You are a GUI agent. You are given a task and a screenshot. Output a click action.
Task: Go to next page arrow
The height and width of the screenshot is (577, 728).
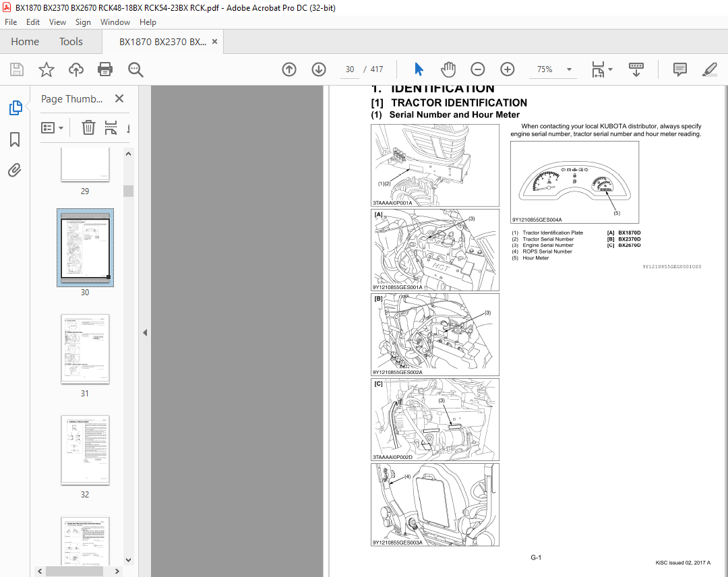point(318,69)
